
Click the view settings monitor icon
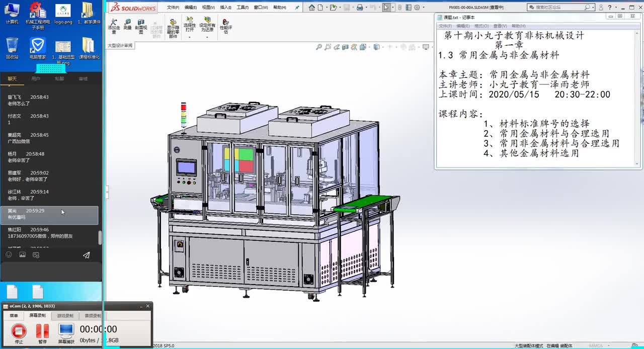tap(426, 47)
